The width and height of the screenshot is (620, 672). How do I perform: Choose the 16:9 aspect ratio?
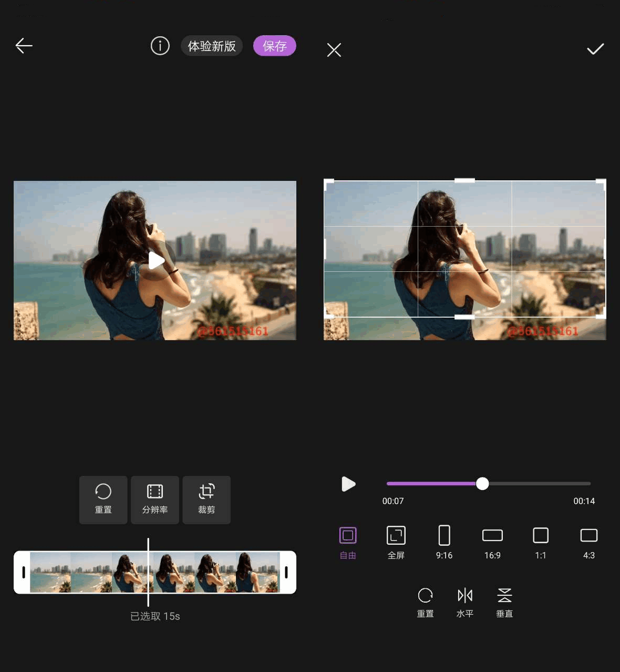(492, 543)
